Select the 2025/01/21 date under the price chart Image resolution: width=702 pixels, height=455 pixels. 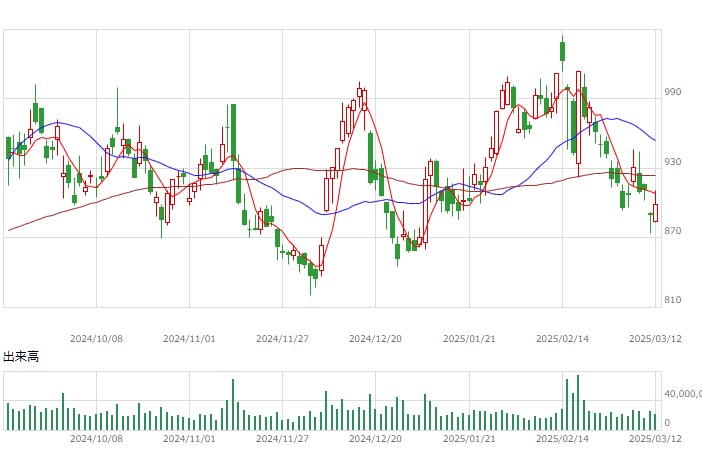[x=469, y=339]
